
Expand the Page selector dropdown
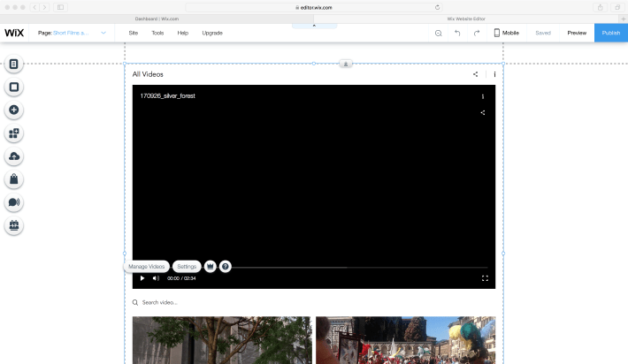coord(103,33)
